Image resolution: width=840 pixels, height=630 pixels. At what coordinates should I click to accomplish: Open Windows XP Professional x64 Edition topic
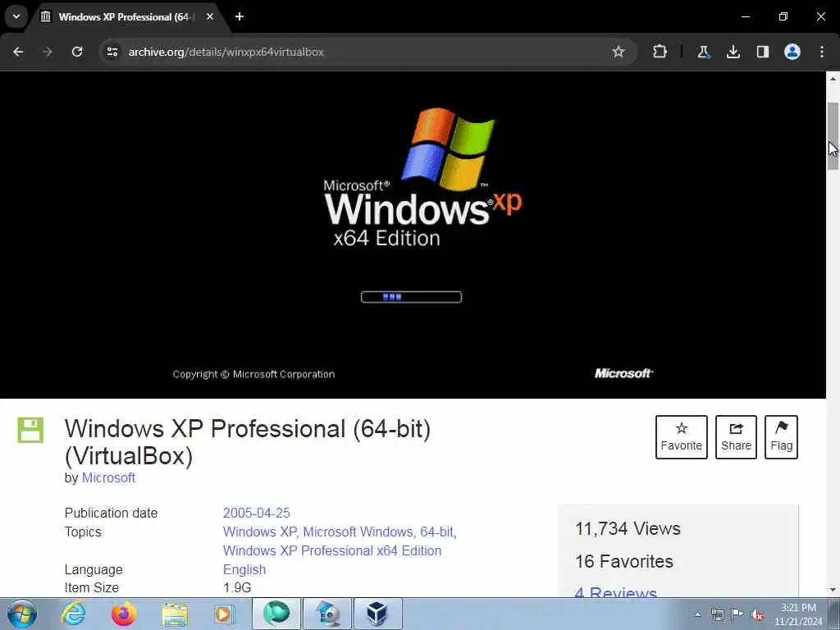(x=332, y=550)
